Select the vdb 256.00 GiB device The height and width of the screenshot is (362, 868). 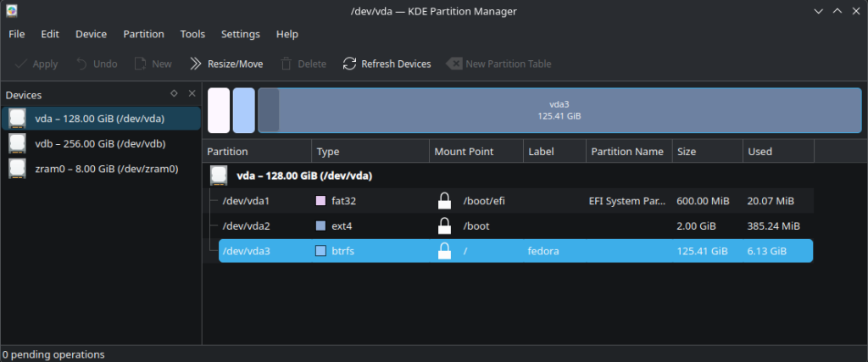point(101,143)
